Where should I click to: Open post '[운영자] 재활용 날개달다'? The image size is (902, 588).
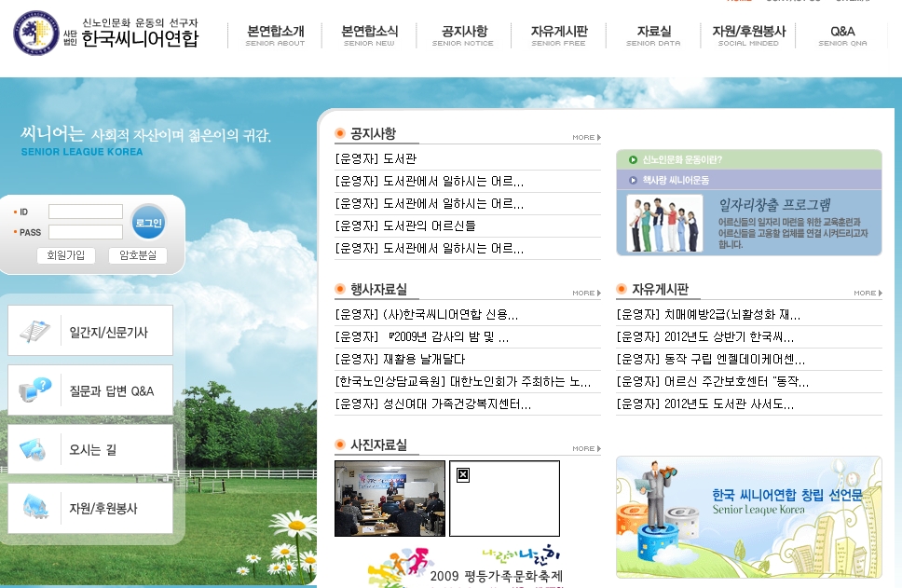(400, 360)
